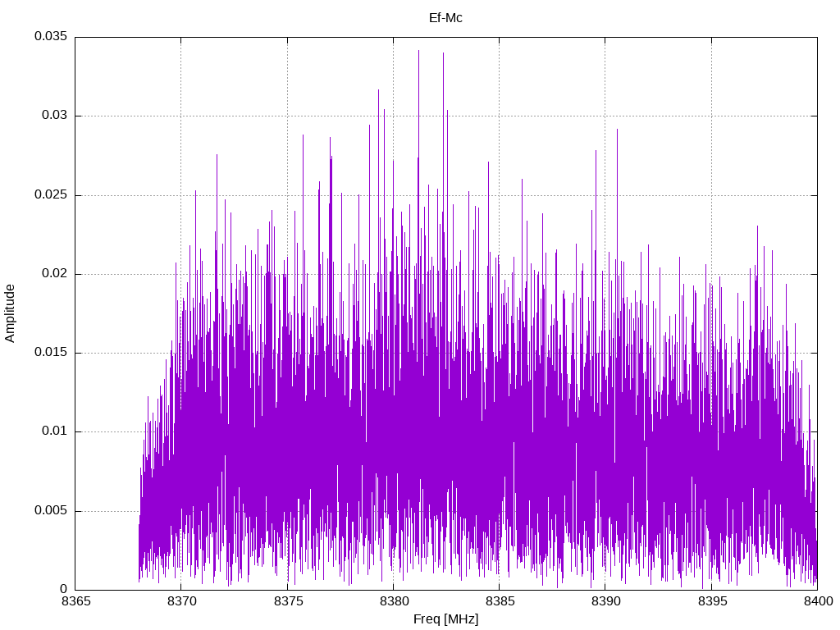Click the 0.025 y-axis tick label
840x630 pixels.
point(51,194)
